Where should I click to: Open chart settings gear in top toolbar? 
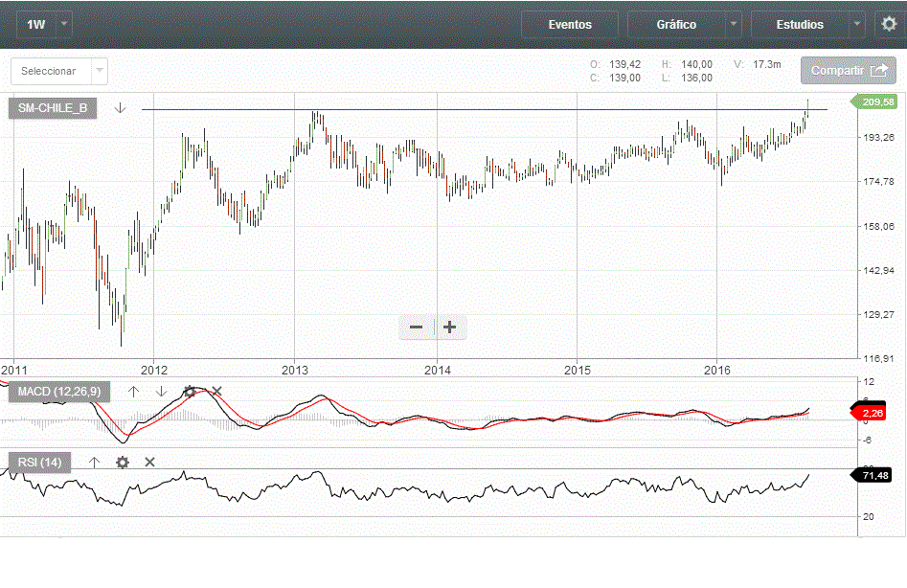tap(889, 24)
